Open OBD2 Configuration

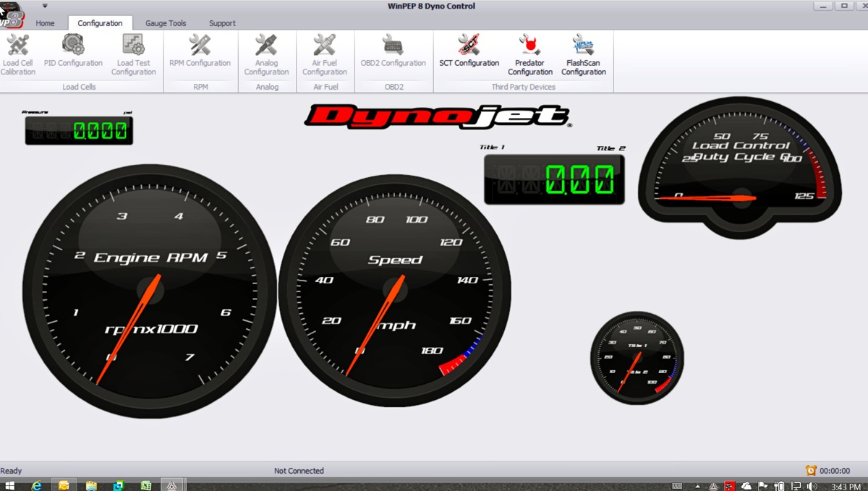click(x=393, y=51)
